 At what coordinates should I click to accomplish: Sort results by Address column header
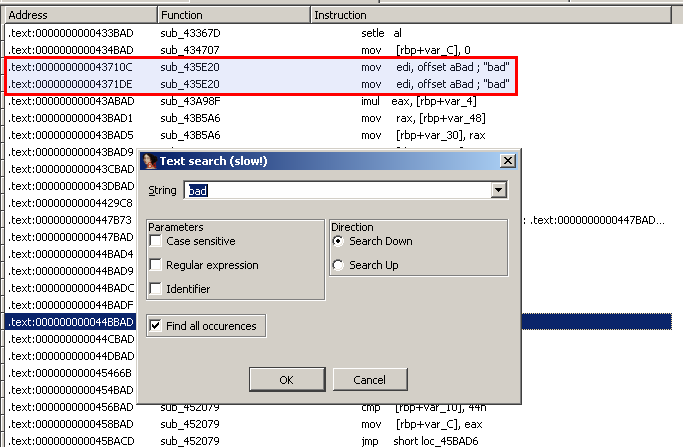(80, 15)
